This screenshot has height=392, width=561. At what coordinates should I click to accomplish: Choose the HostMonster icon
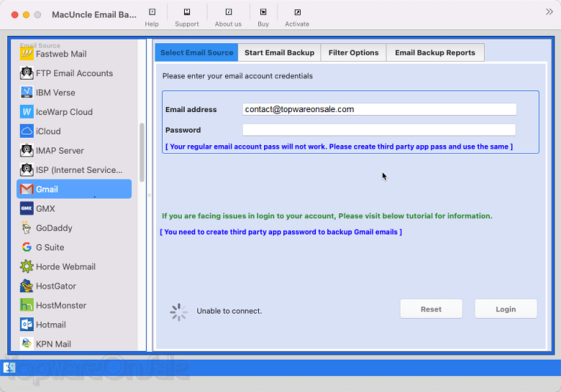point(26,305)
